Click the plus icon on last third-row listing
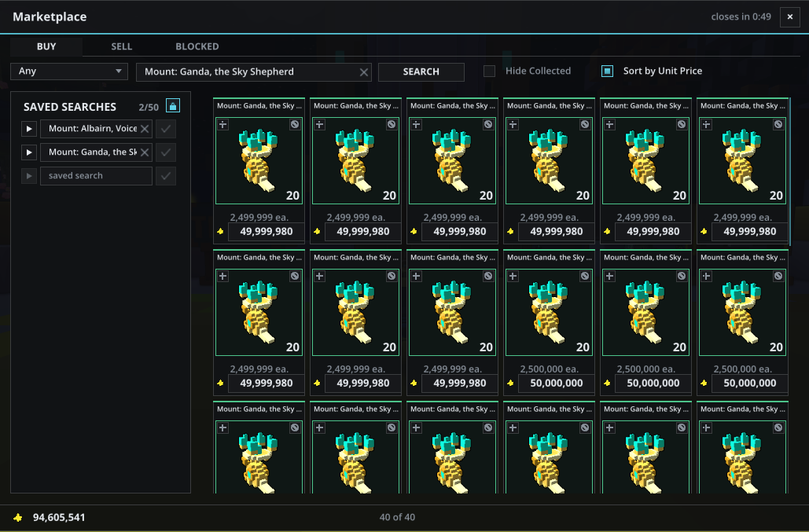This screenshot has width=809, height=532. pyautogui.click(x=706, y=427)
